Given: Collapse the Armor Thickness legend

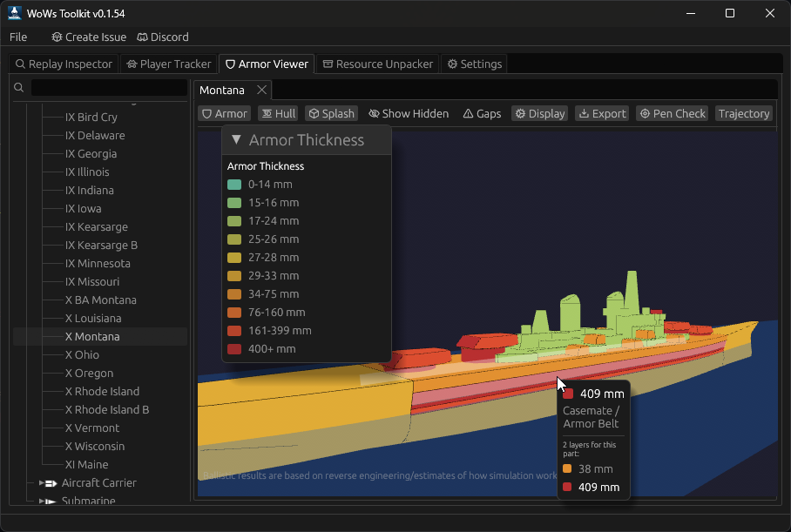Looking at the screenshot, I should 236,138.
